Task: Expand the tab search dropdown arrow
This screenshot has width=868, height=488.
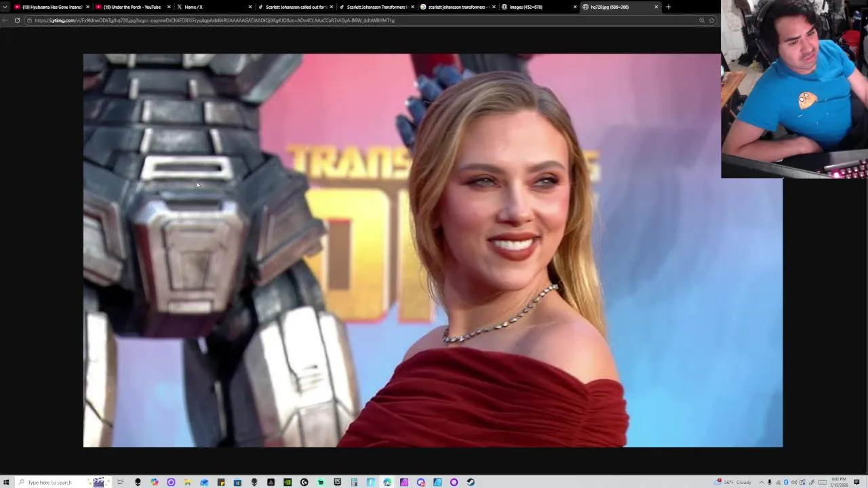Action: click(x=5, y=7)
